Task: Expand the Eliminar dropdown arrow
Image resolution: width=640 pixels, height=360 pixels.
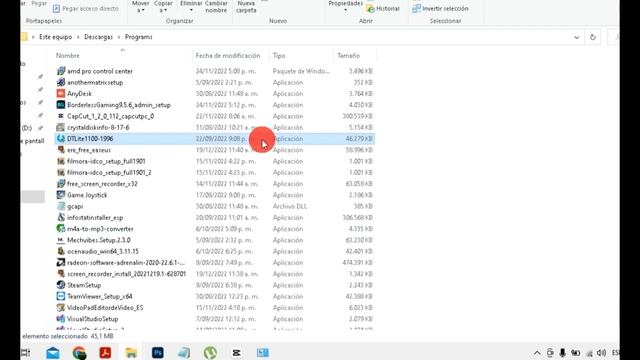Action: pos(191,10)
